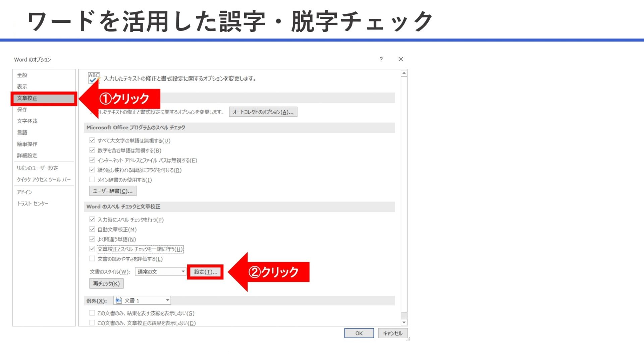
Task: Enable この文書のみ、文章校正の結果を表示しない checkbox
Action: point(92,323)
